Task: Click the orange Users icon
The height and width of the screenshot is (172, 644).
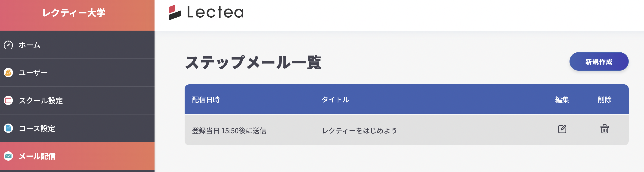Action: [8, 73]
